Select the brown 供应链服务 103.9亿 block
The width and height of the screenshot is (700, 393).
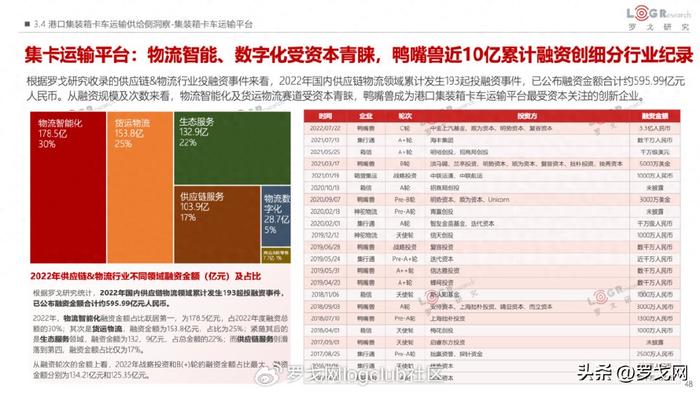coord(217,224)
